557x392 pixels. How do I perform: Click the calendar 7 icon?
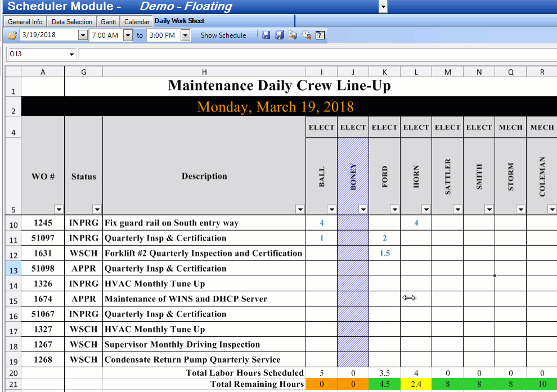click(x=320, y=35)
